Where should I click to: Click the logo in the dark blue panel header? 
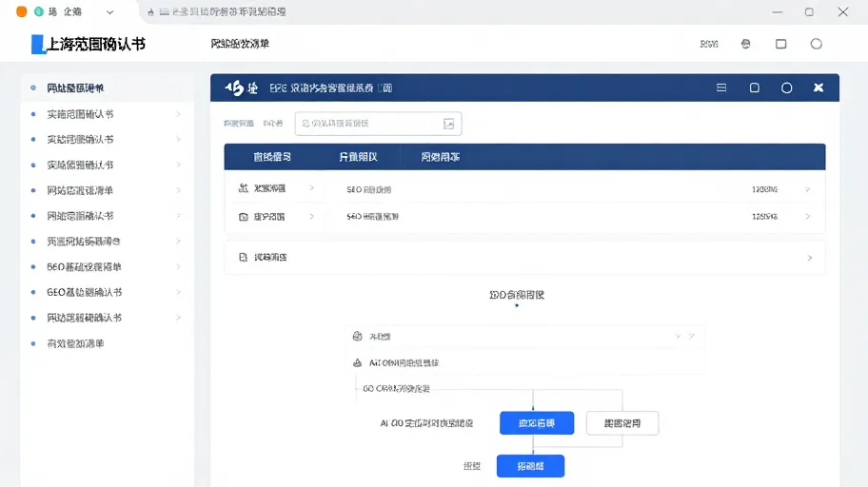242,88
